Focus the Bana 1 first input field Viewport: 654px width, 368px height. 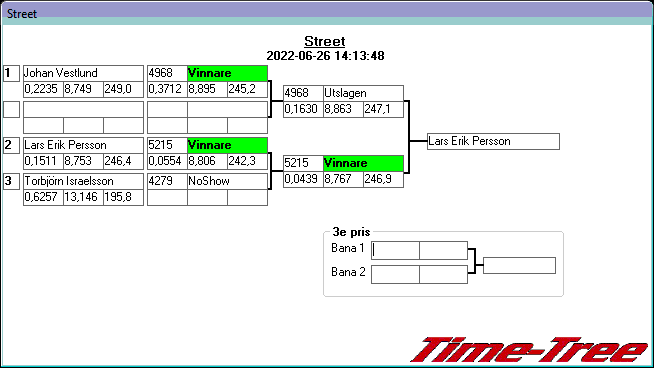click(x=395, y=250)
